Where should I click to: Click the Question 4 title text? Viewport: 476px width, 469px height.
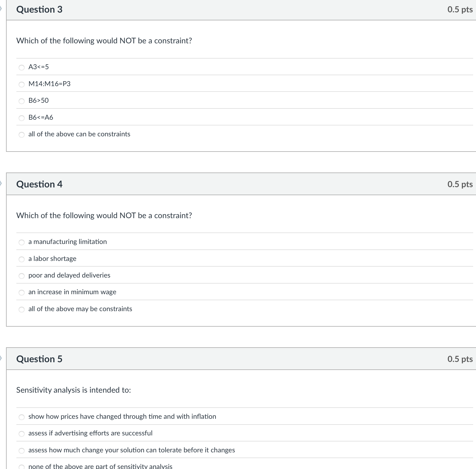click(x=39, y=184)
